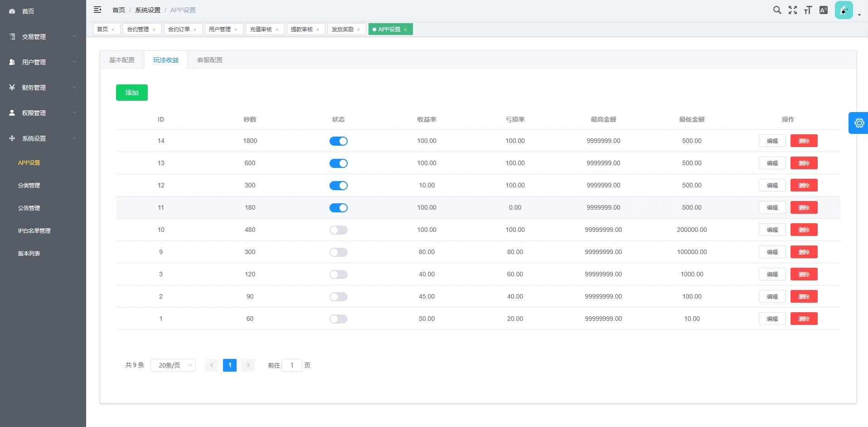Turn off status switch for ID 12
The width and height of the screenshot is (868, 427).
(339, 185)
